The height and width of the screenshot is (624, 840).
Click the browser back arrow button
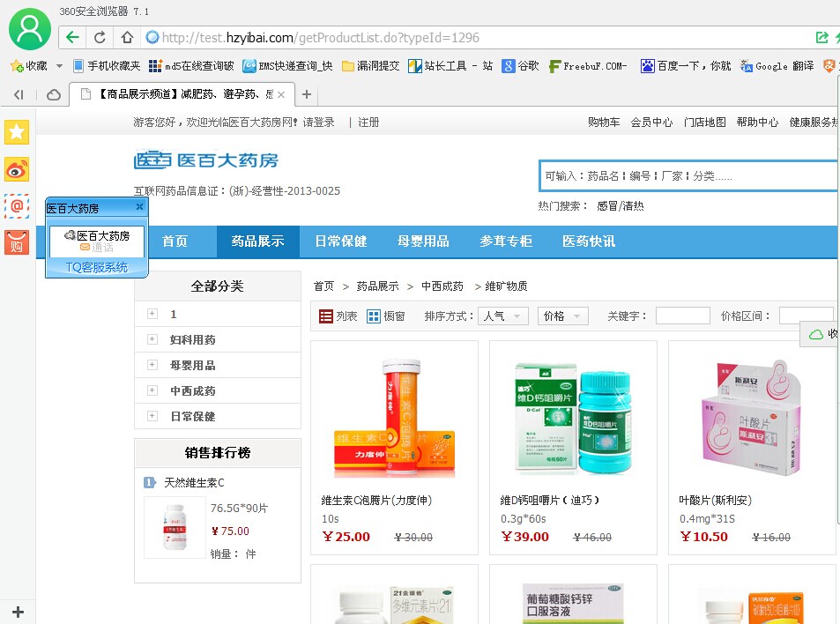point(73,37)
